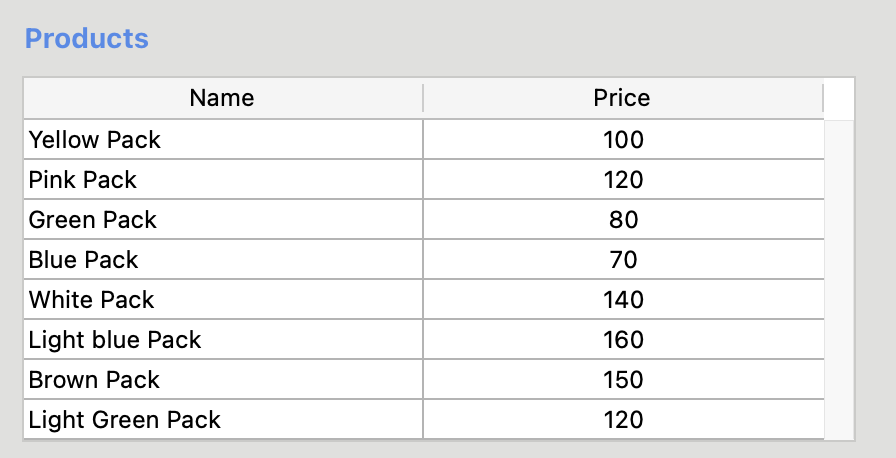The height and width of the screenshot is (458, 896).
Task: Select the White Pack price 140
Action: [x=623, y=300]
